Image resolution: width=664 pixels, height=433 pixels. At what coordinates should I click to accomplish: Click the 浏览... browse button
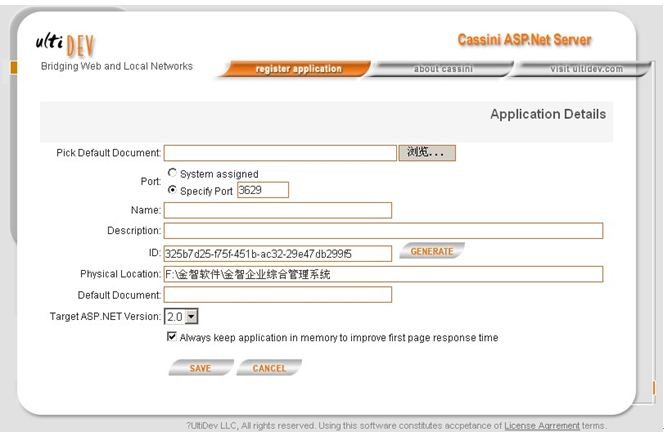point(427,153)
